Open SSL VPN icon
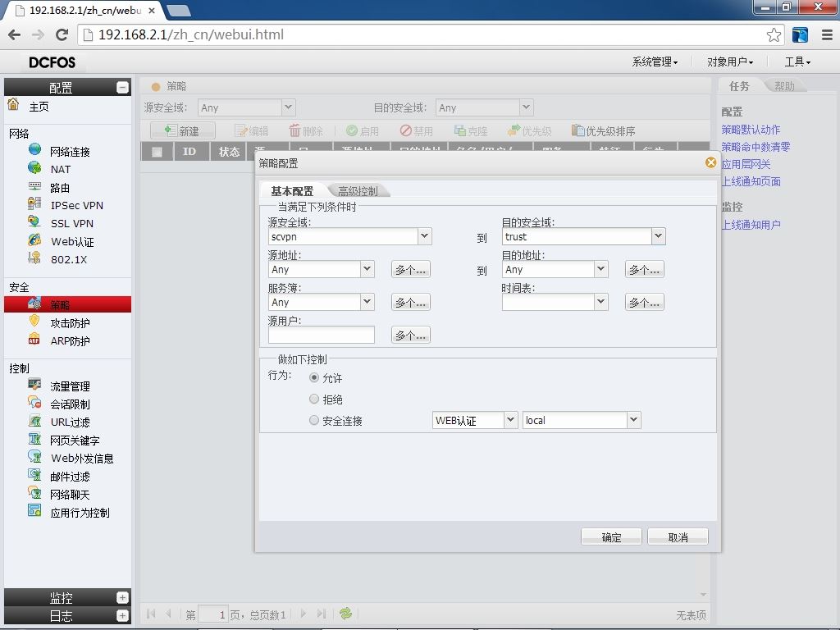The width and height of the screenshot is (840, 630). (x=34, y=221)
